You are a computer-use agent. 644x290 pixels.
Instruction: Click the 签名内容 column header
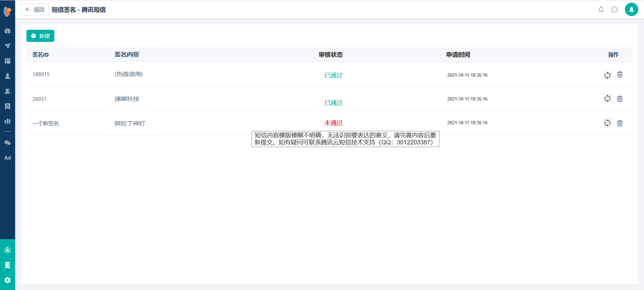(127, 54)
